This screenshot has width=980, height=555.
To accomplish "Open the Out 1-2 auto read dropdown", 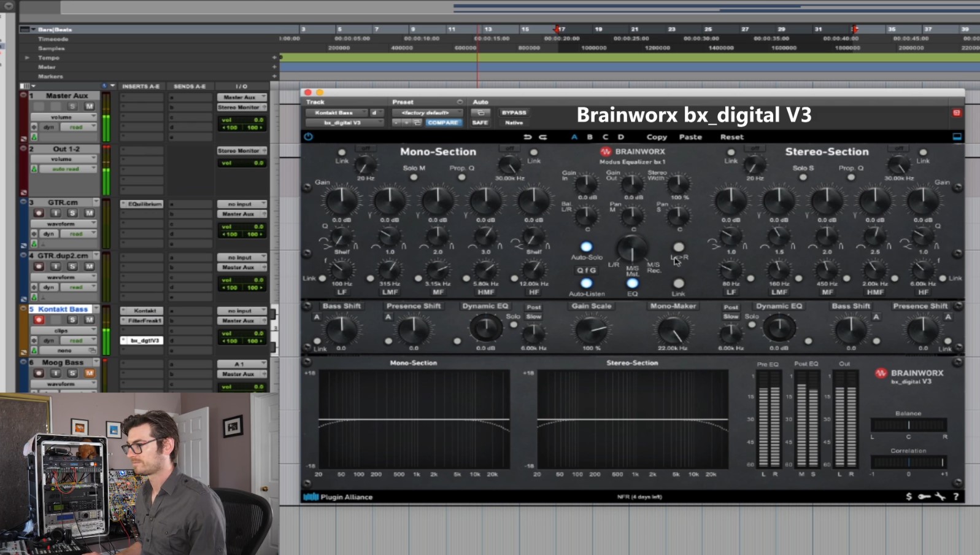I will [x=68, y=169].
